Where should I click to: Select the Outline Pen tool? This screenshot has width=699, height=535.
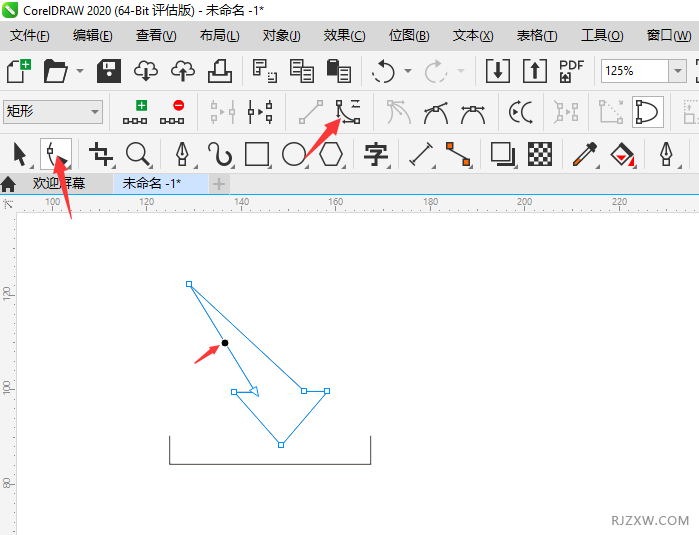pyautogui.click(x=667, y=154)
